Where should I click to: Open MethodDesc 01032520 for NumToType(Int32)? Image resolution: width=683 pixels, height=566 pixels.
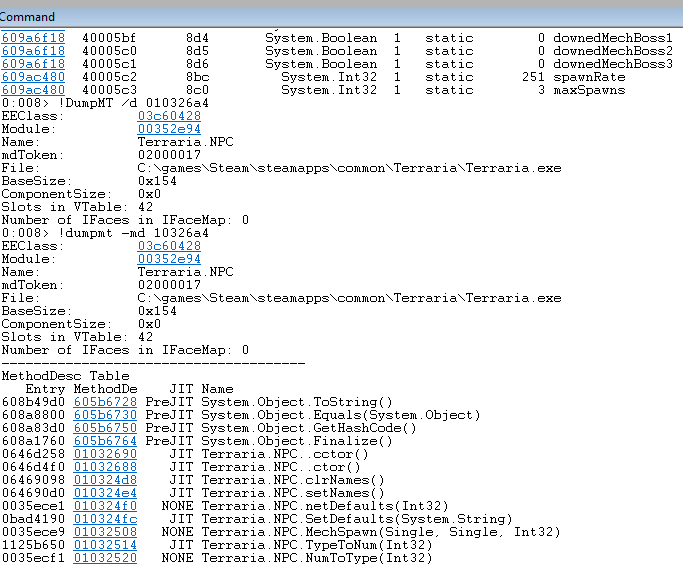pyautogui.click(x=105, y=558)
